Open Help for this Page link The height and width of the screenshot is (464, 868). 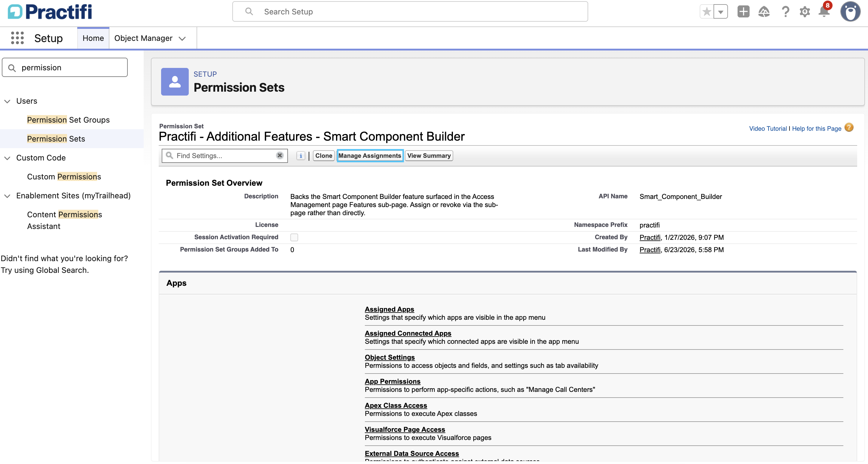coord(816,128)
